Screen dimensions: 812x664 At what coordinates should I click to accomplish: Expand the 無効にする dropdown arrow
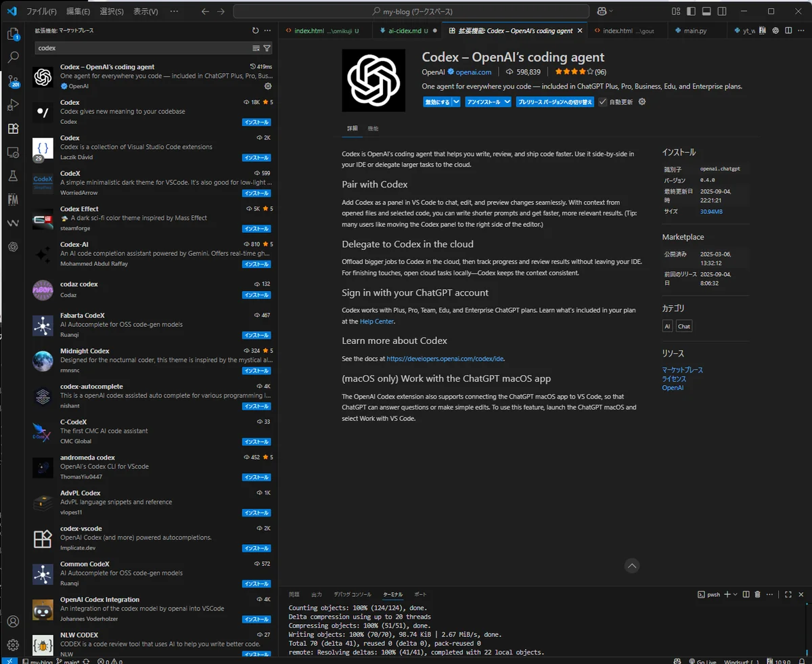(456, 102)
